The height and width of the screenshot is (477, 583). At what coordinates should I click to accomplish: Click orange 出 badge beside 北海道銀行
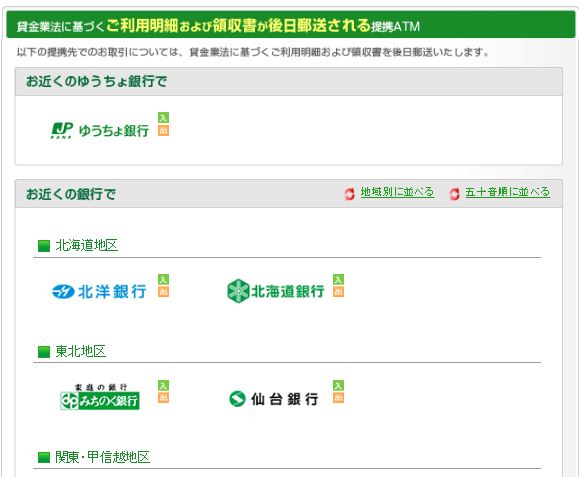point(338,292)
